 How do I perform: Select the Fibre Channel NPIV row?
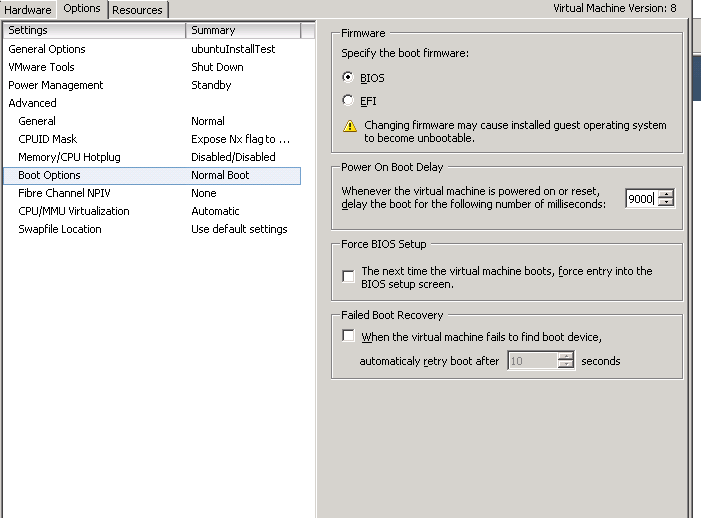[152, 193]
